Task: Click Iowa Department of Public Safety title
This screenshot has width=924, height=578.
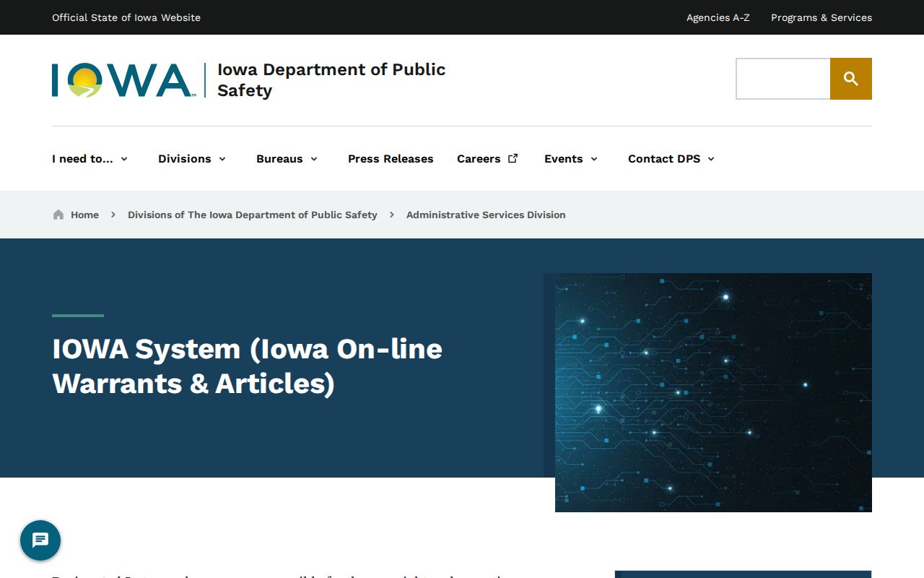Action: 331,80
